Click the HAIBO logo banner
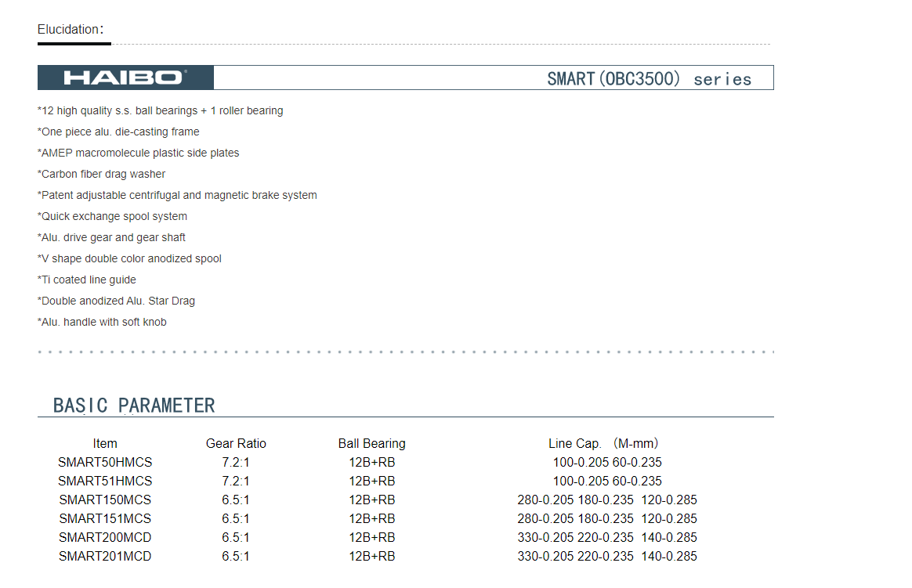 pos(125,78)
